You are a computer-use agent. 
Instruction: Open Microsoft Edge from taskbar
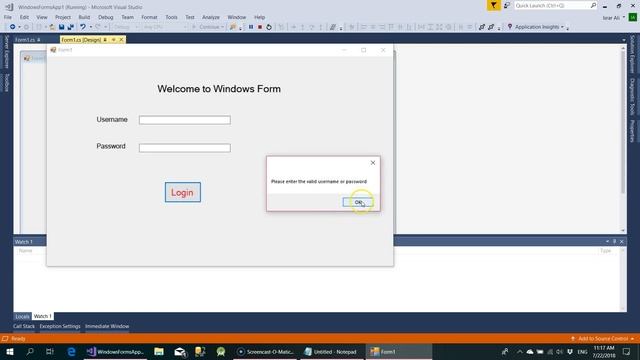coord(71,351)
